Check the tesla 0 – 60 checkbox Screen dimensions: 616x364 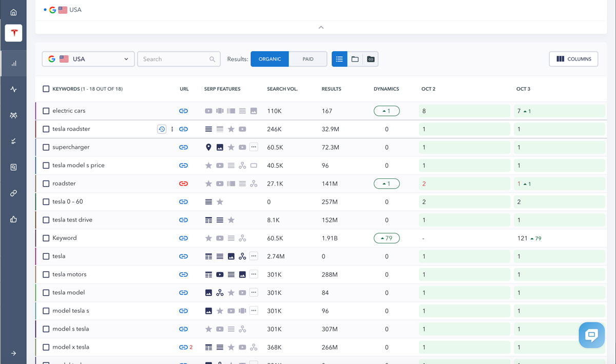pos(46,202)
